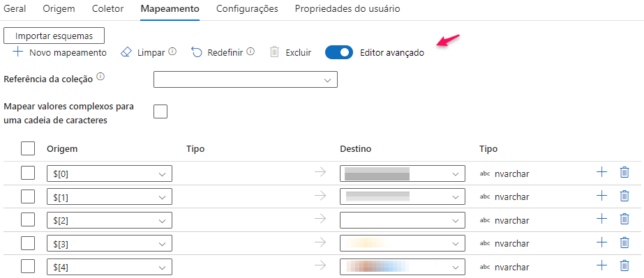
Task: Open the Configurações tab
Action: [x=247, y=8]
